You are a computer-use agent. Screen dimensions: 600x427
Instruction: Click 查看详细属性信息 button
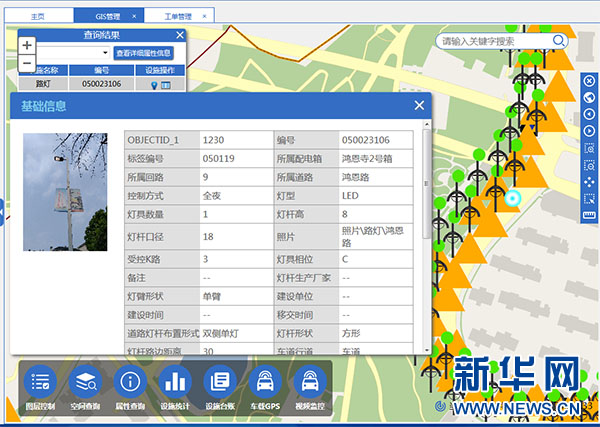click(x=143, y=53)
